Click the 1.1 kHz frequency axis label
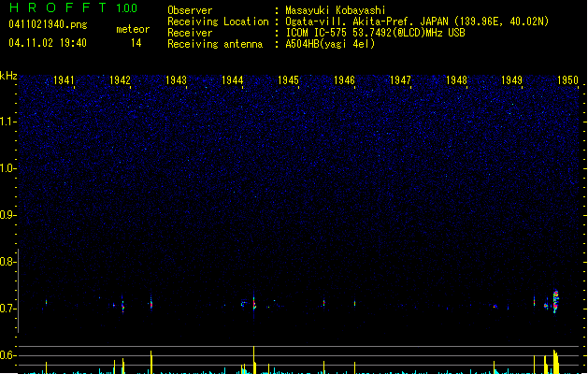Image resolution: width=588 pixels, height=374 pixels. 8,122
